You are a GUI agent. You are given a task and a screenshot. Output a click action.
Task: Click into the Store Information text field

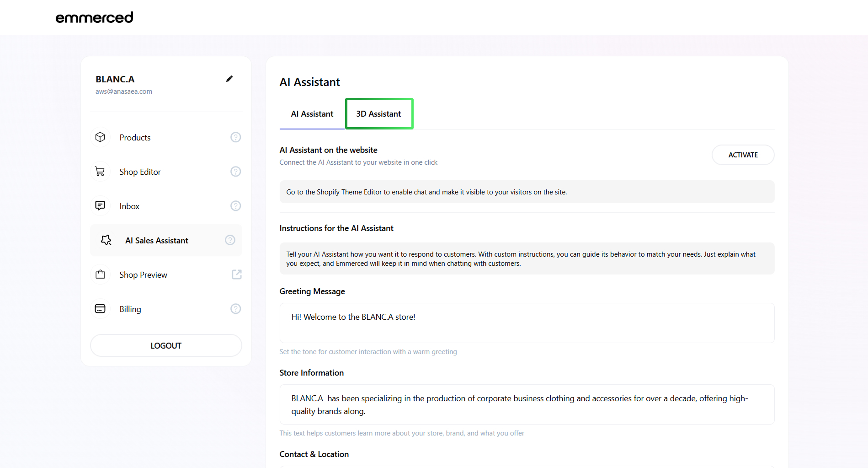[x=527, y=404]
